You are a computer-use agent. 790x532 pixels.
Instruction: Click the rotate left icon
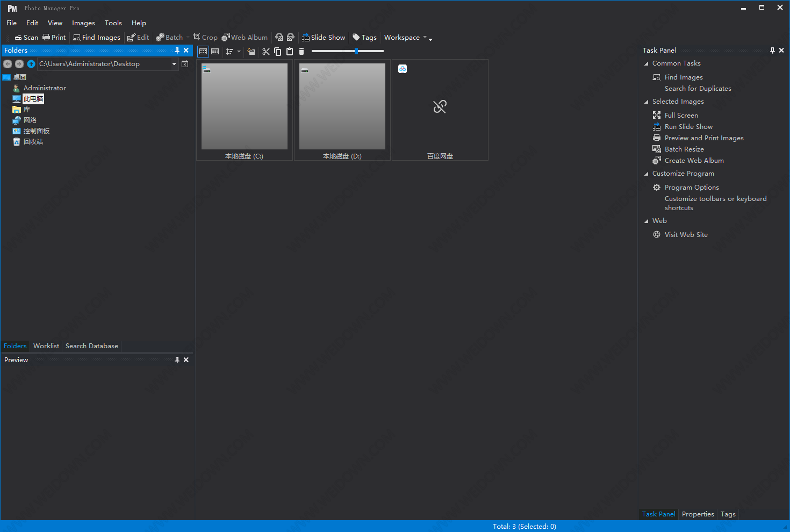click(x=279, y=38)
